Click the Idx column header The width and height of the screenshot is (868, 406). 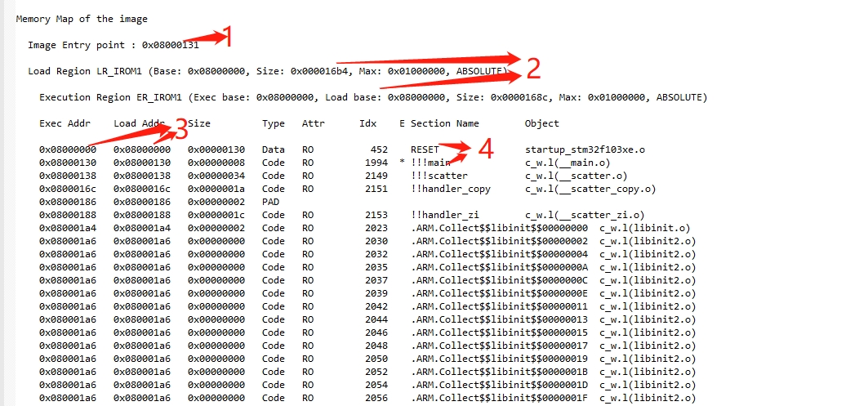[367, 123]
